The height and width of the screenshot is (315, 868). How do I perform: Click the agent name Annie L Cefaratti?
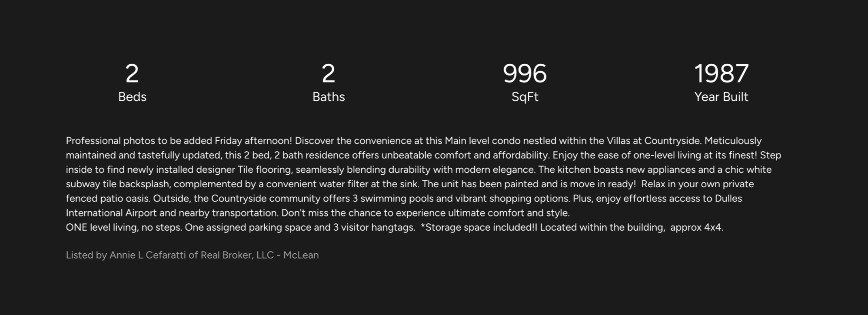(x=148, y=255)
